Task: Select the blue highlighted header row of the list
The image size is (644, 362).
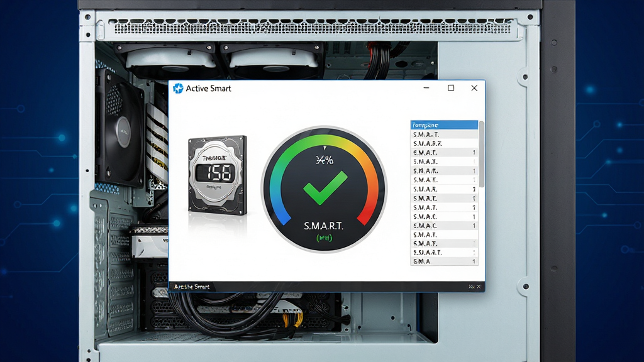Action: [x=444, y=125]
